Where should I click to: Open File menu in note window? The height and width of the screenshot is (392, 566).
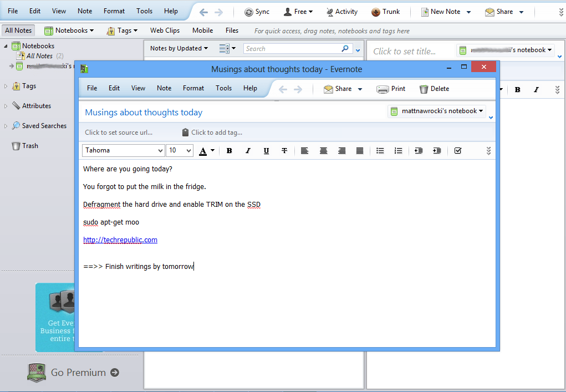pos(92,88)
